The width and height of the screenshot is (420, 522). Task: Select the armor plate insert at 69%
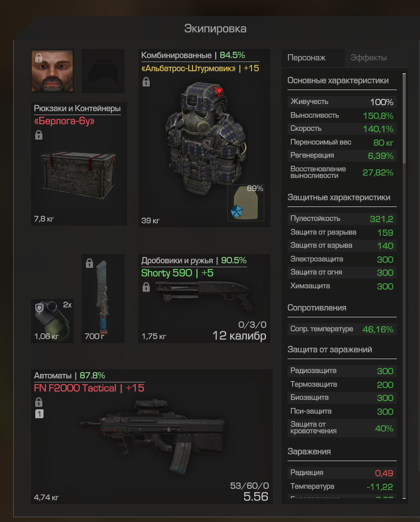pos(246,203)
